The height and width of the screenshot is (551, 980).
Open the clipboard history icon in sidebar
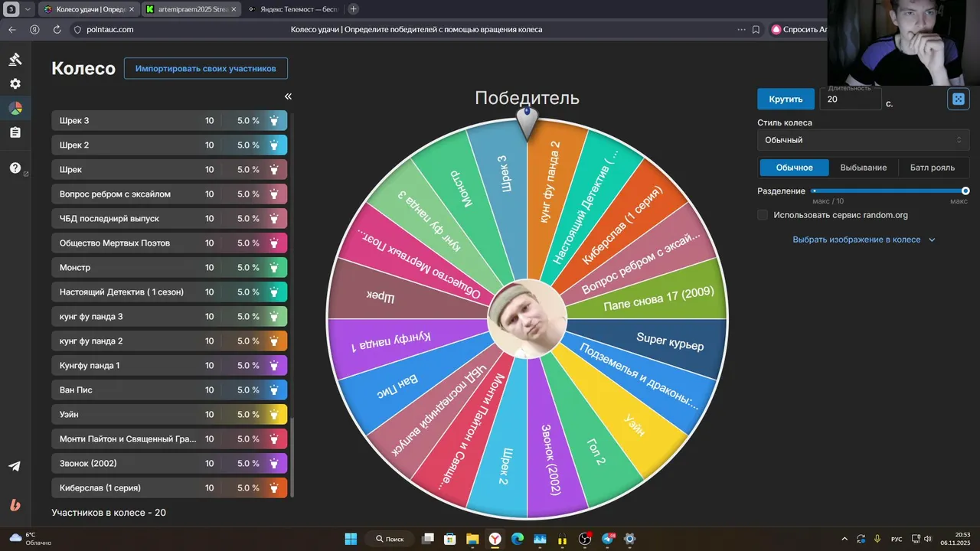coord(15,133)
